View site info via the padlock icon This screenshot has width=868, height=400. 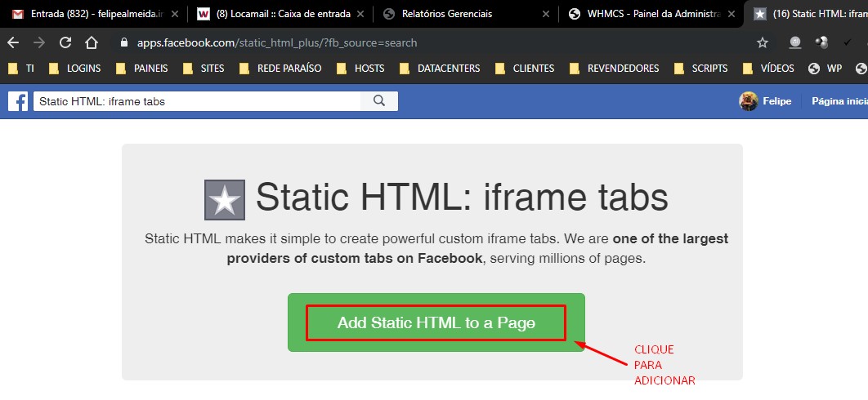tap(123, 42)
